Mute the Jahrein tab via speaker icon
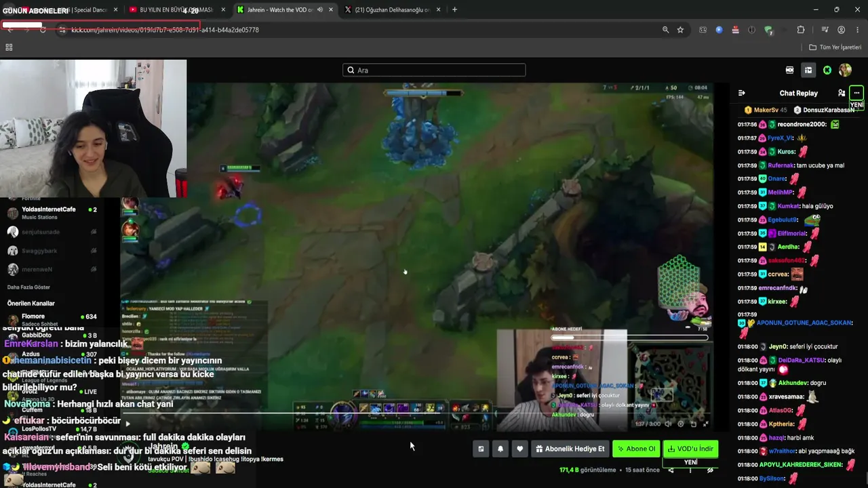Viewport: 868px width, 488px height. click(319, 9)
